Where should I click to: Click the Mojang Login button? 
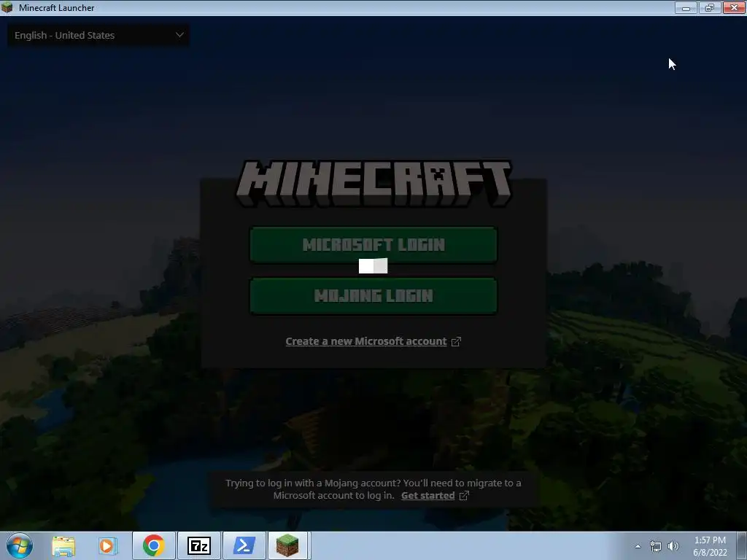point(373,296)
